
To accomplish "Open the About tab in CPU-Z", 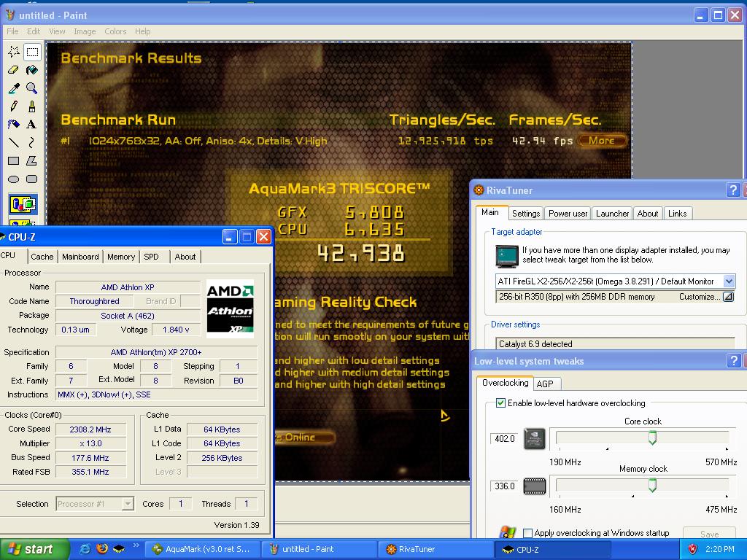I will [185, 257].
